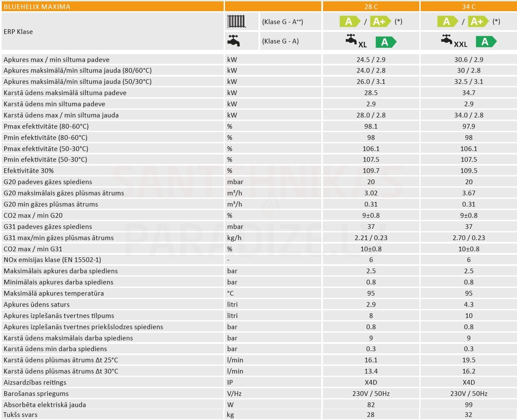Viewport: 517px width, 420px height.
Task: Click the "Apkures ūdens saturs" label
Action: pyautogui.click(x=37, y=305)
